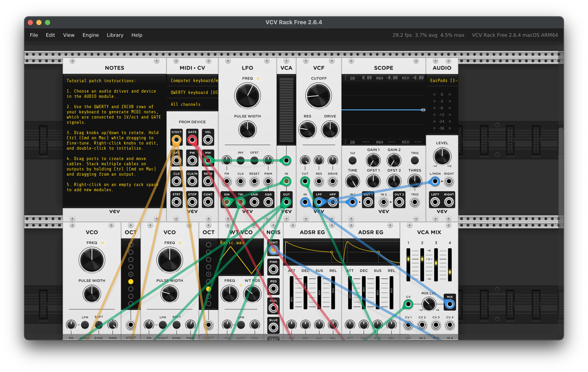Open the Computer keyboard/mouse driver selector
Screen dimensions: 588x372
[x=193, y=80]
